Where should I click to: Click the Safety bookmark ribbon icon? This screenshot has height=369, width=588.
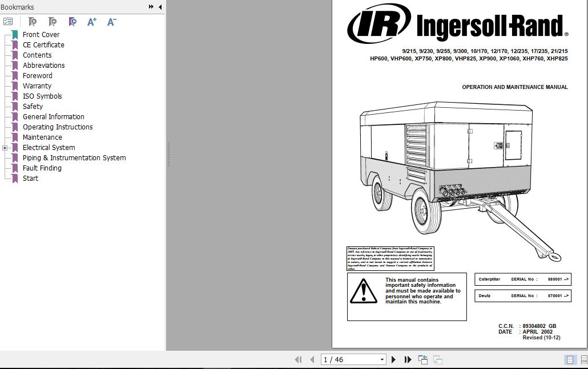pyautogui.click(x=15, y=107)
